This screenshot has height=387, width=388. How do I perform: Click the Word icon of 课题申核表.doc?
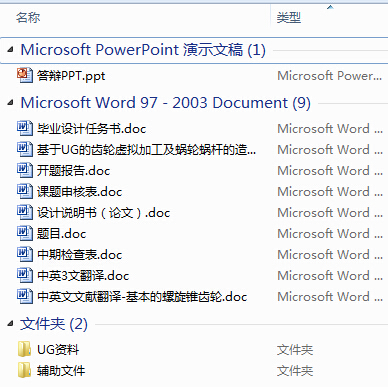pos(25,191)
